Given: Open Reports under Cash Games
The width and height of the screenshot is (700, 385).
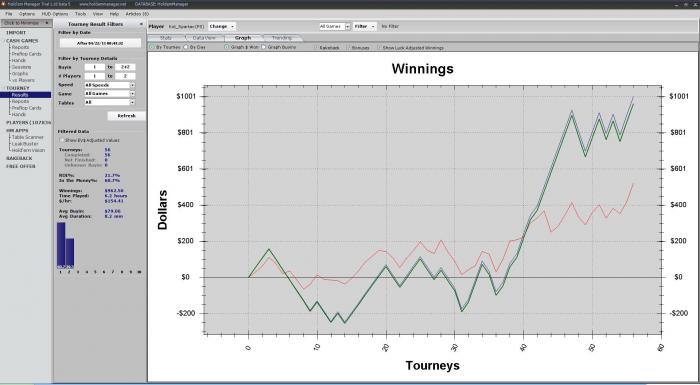Looking at the screenshot, I should (x=20, y=47).
